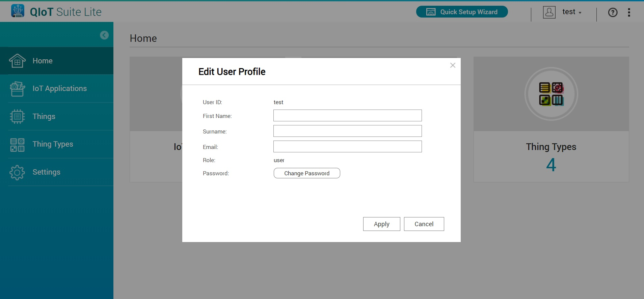The image size is (644, 299).
Task: Click the Thing Types grid icon
Action: (17, 145)
